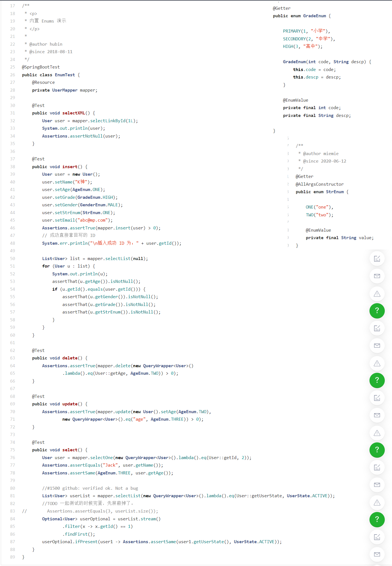Viewport: 392px width, 566px height.
Task: Click the "@since 2018-08-11" comment
Action: click(51, 52)
